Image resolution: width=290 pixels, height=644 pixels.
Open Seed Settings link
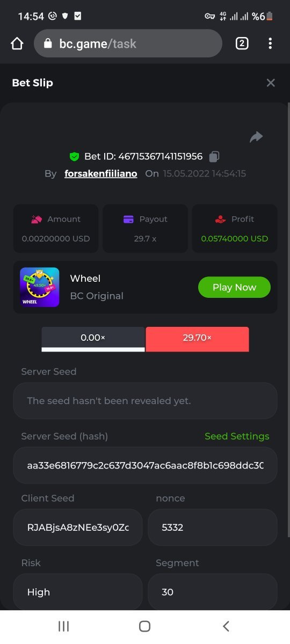tap(237, 436)
